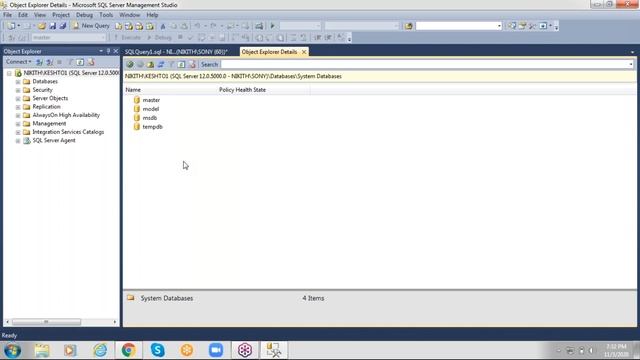Switch to the SQLQuery1.sql tab
This screenshot has height=360, width=640.
click(176, 52)
